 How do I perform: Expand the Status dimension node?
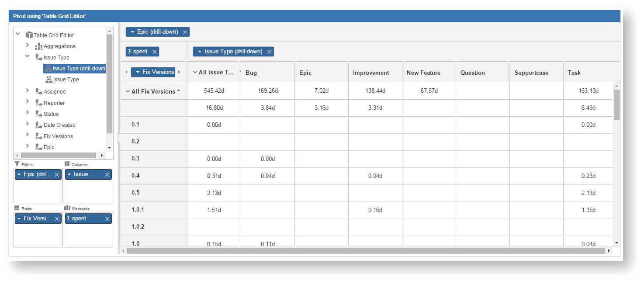pyautogui.click(x=28, y=113)
